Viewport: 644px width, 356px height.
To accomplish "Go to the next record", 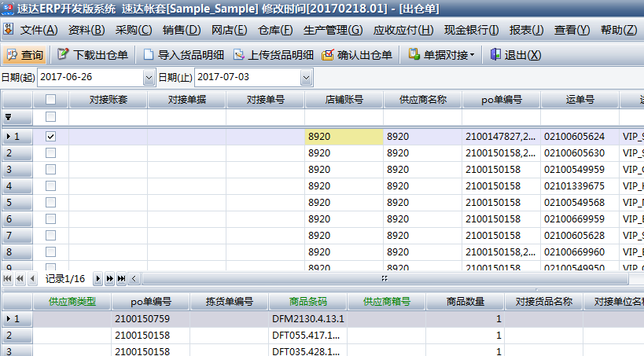I will coord(98,279).
